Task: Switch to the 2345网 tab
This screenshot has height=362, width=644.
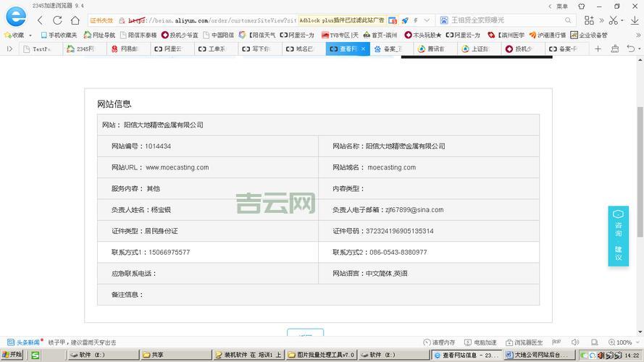Action: [x=83, y=49]
